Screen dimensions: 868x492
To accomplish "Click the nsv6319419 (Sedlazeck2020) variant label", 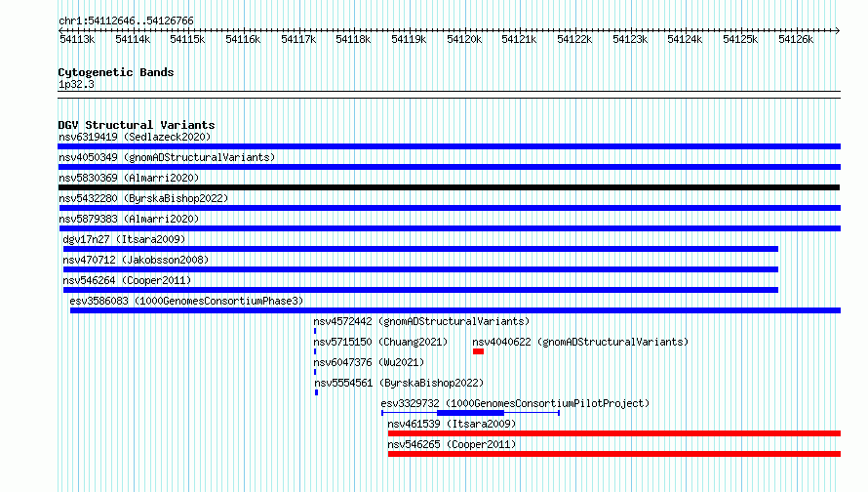I will [135, 137].
